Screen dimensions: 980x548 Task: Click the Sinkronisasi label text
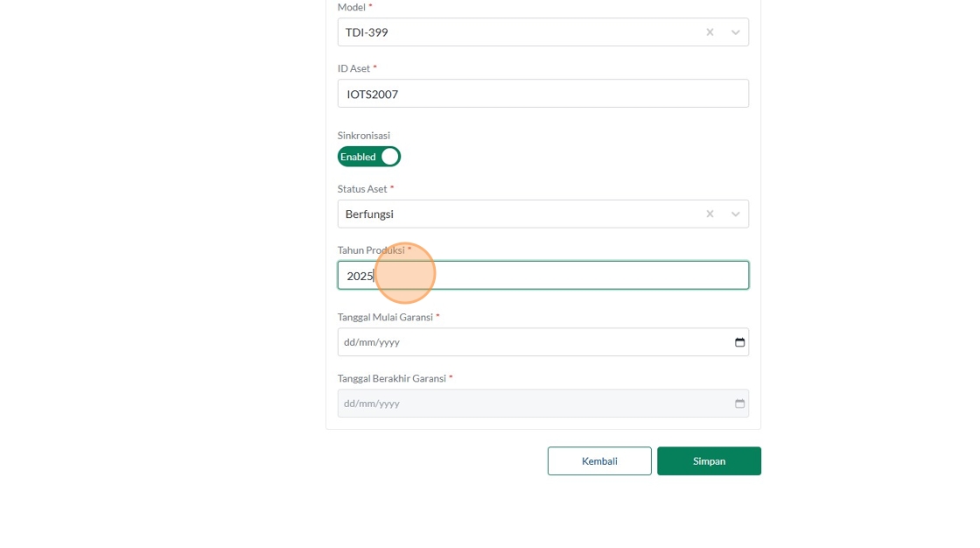point(364,136)
